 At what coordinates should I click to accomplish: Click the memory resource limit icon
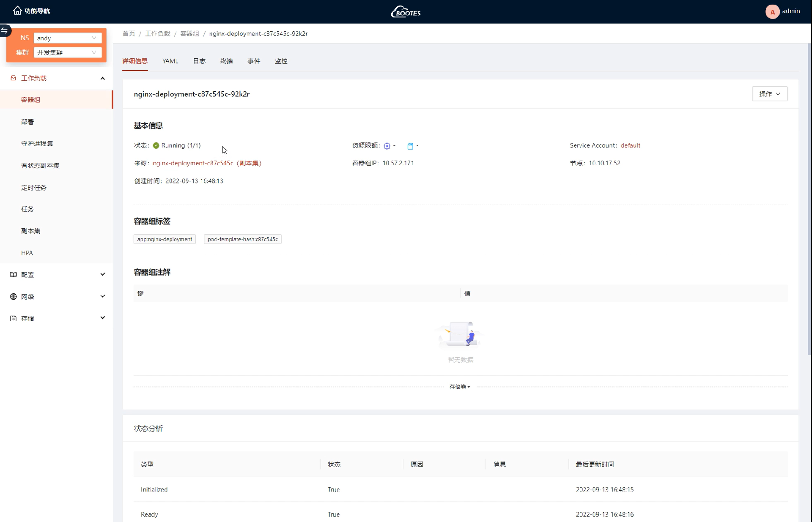tap(410, 146)
